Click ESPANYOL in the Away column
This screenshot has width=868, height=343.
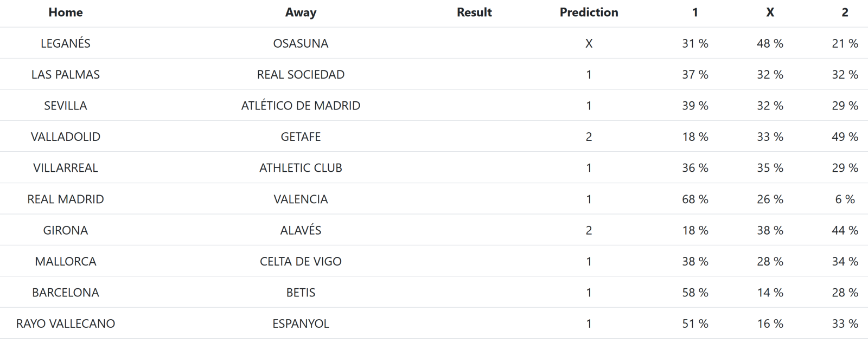(x=301, y=324)
